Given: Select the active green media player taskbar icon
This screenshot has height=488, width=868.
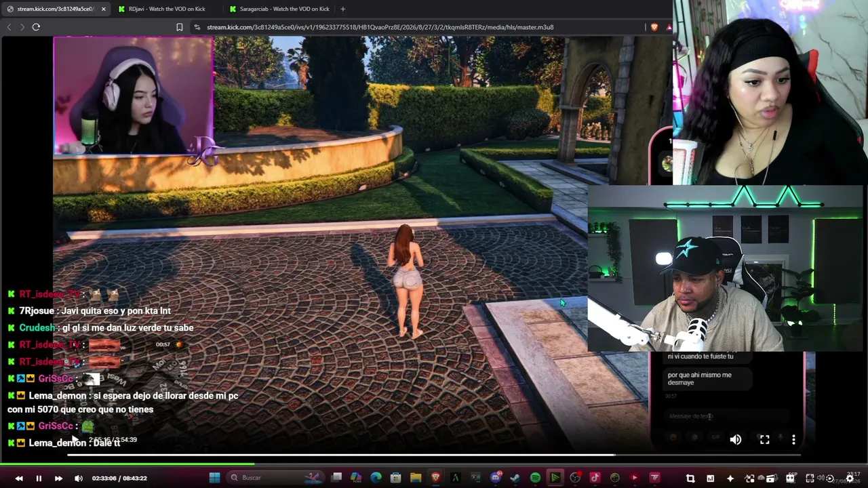Looking at the screenshot, I should click(555, 478).
